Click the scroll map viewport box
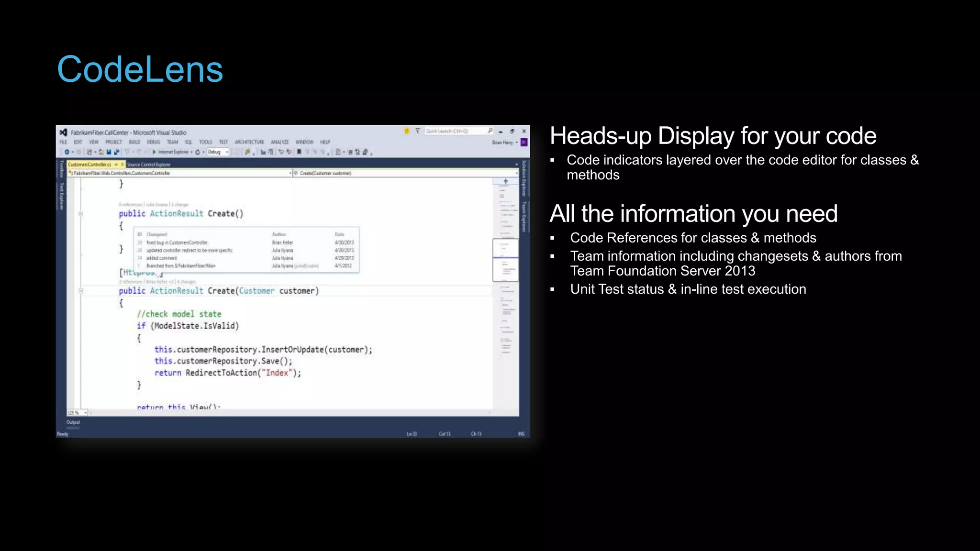The image size is (980, 551). point(505,260)
